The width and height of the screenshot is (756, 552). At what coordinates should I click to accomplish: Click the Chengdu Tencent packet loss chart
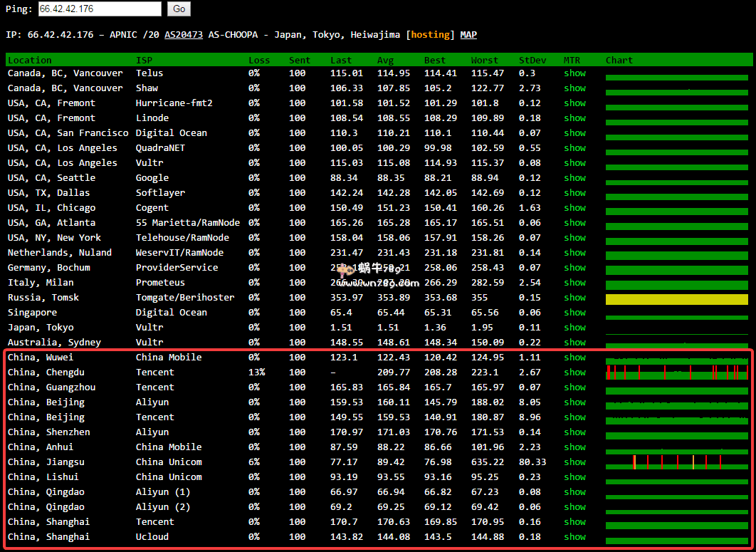676,373
